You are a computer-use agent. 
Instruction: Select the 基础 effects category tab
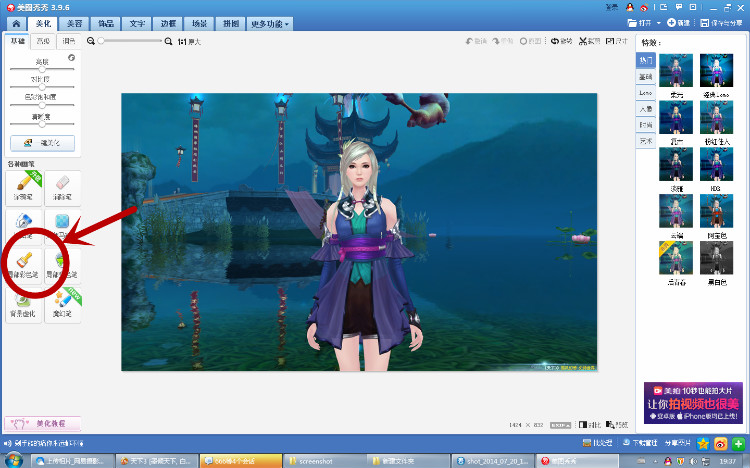pos(646,77)
